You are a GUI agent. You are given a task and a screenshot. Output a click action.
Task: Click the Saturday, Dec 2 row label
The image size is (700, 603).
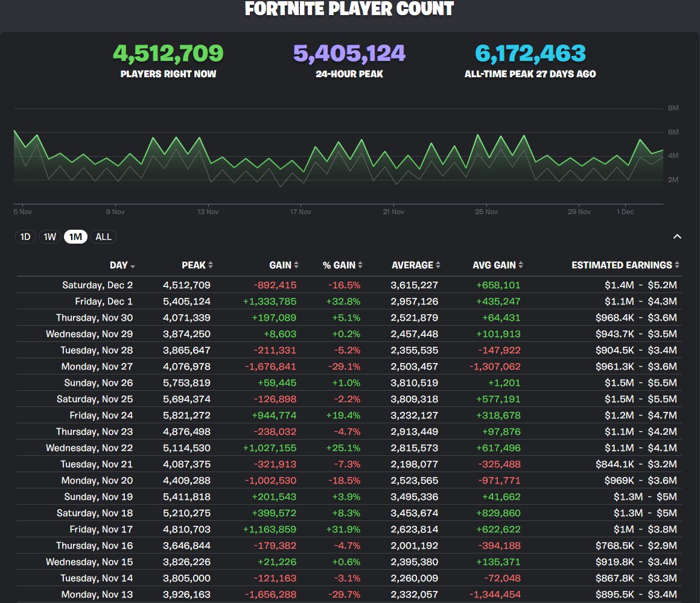(x=97, y=285)
